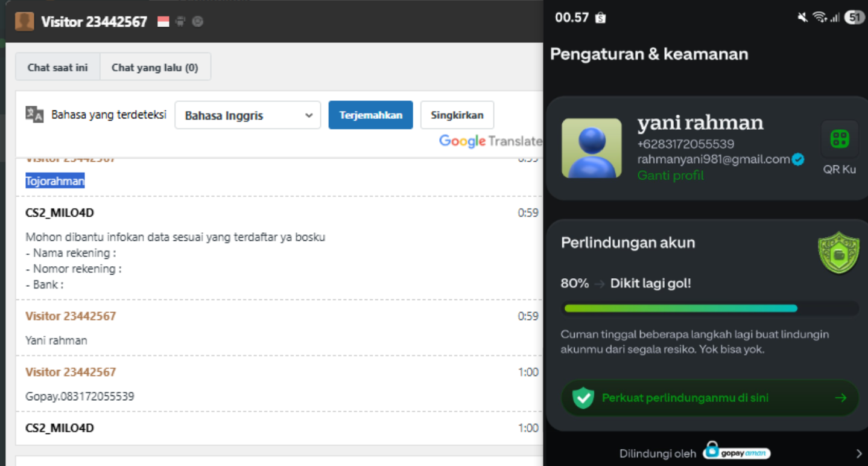Click the Indonesia flag icon beside Visitor 23442567
868x466 pixels.
click(163, 22)
